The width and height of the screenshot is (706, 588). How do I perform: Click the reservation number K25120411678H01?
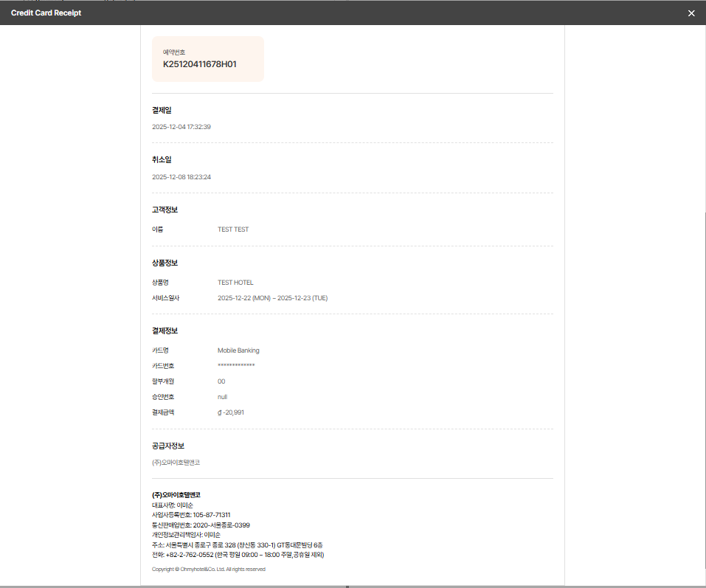199,64
